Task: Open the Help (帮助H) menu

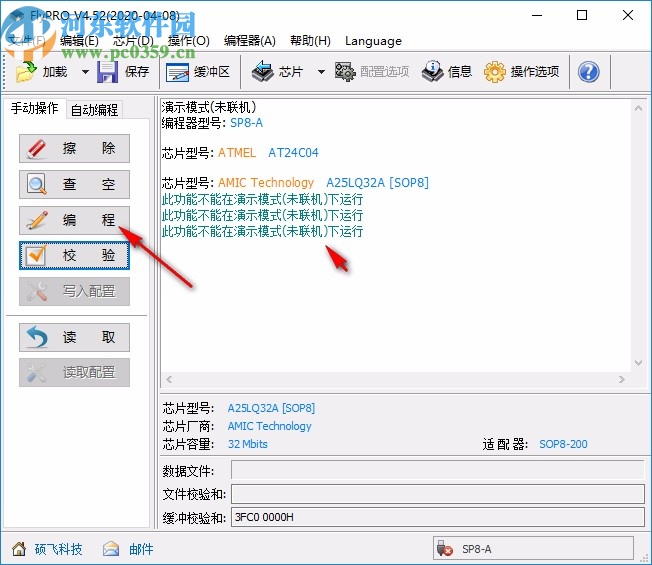Action: [x=310, y=41]
